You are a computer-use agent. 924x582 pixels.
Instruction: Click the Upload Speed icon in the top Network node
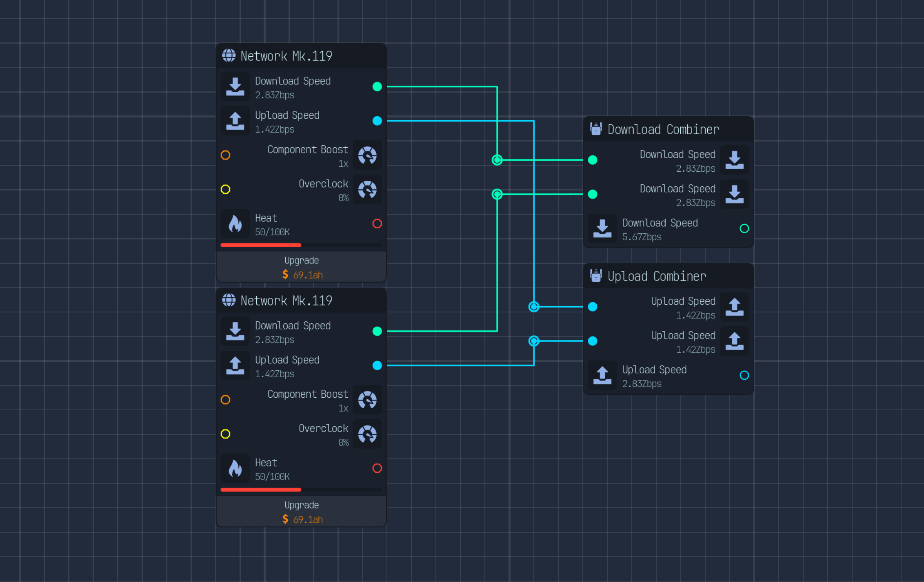pos(235,121)
